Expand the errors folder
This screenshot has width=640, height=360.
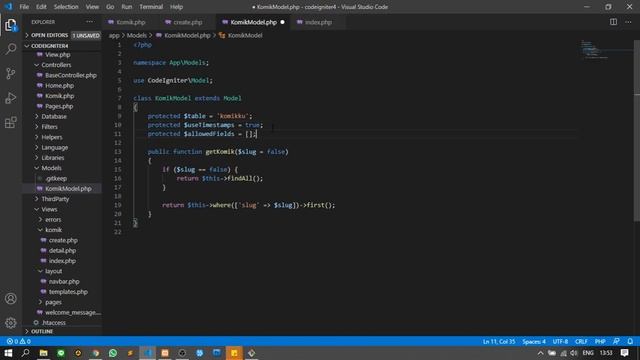(53, 219)
